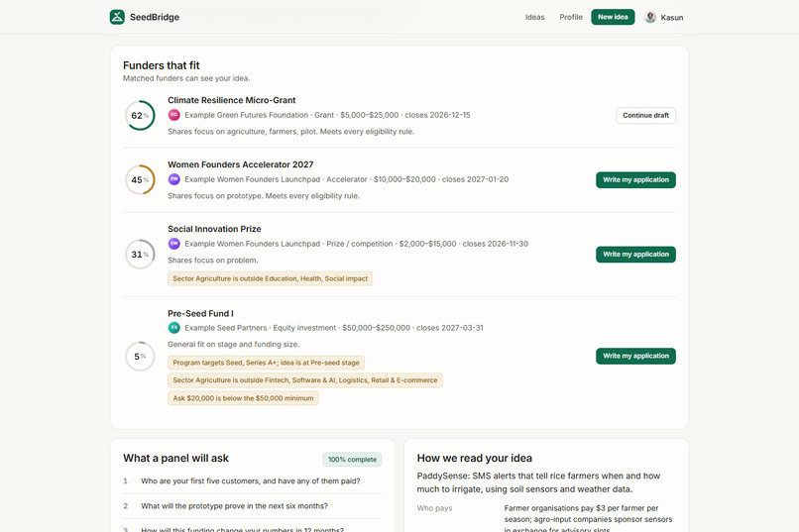Image resolution: width=799 pixels, height=532 pixels.
Task: Go to SeedBridge home via brand name
Action: coord(155,17)
